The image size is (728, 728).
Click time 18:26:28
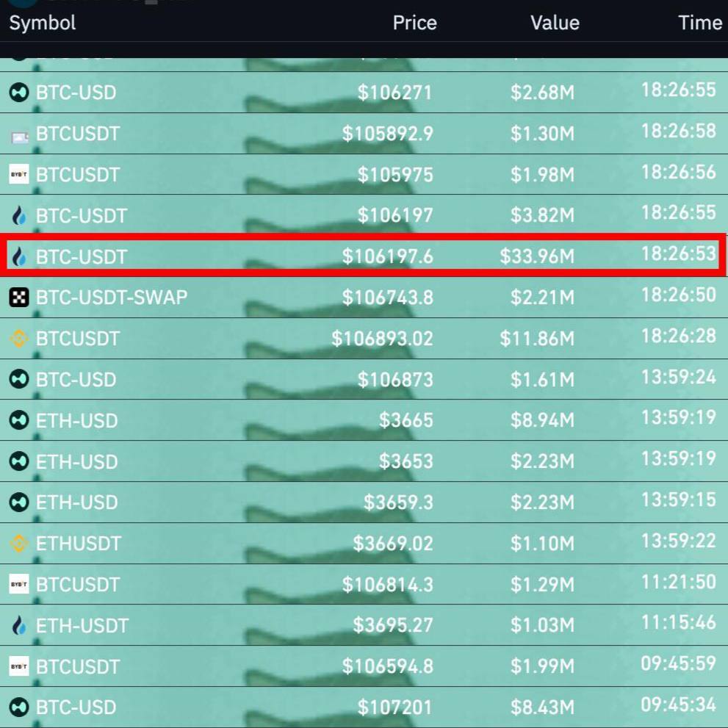(x=678, y=336)
